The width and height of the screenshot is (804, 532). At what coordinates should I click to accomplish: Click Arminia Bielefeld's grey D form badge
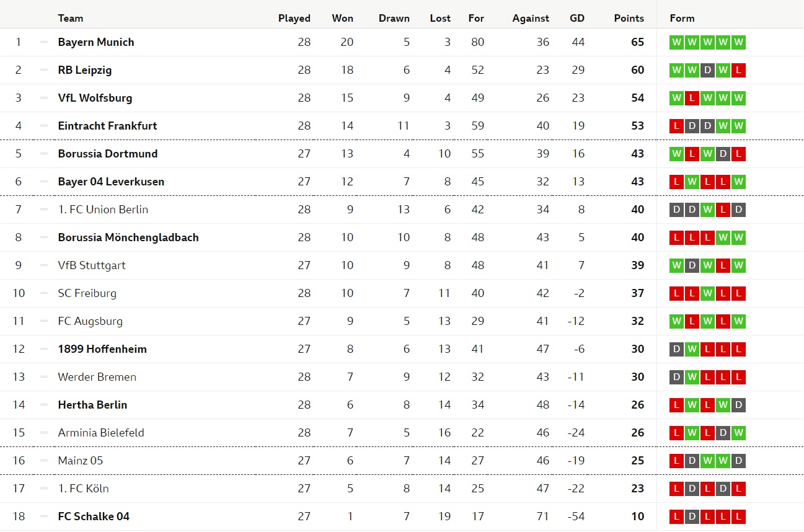723,433
